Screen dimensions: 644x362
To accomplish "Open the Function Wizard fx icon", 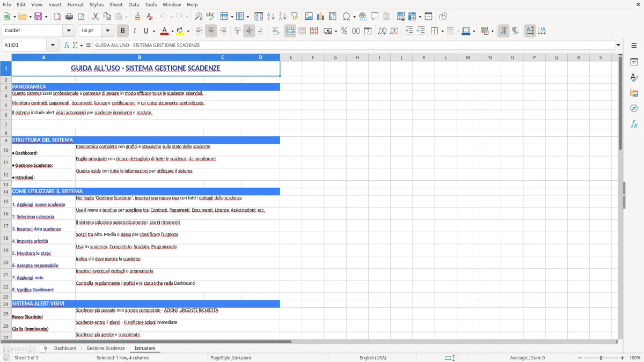I will [x=67, y=45].
